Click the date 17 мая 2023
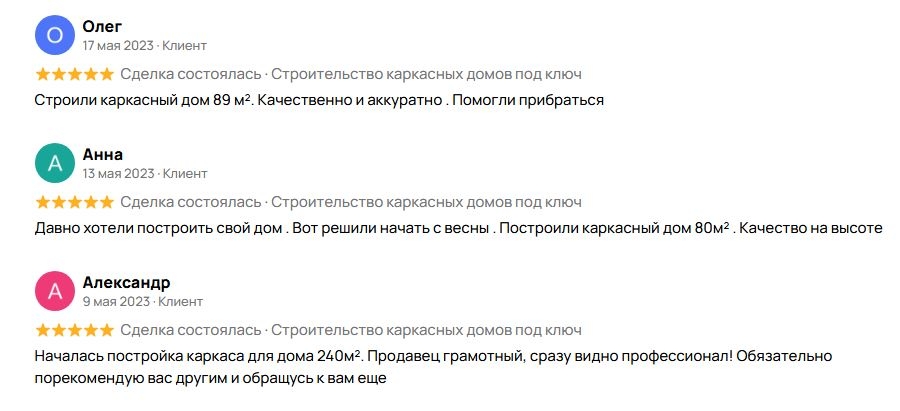This screenshot has width=900, height=411. click(x=118, y=46)
